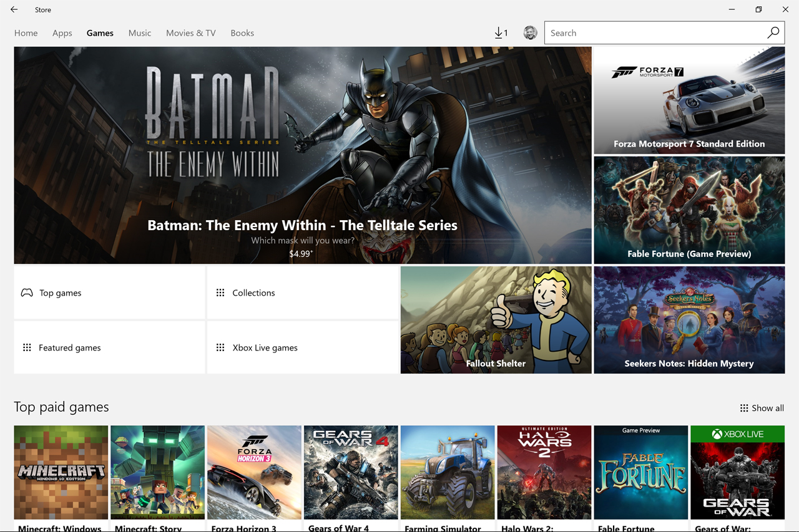This screenshot has height=532, width=799.
Task: Show all Top paid games
Action: pos(767,408)
